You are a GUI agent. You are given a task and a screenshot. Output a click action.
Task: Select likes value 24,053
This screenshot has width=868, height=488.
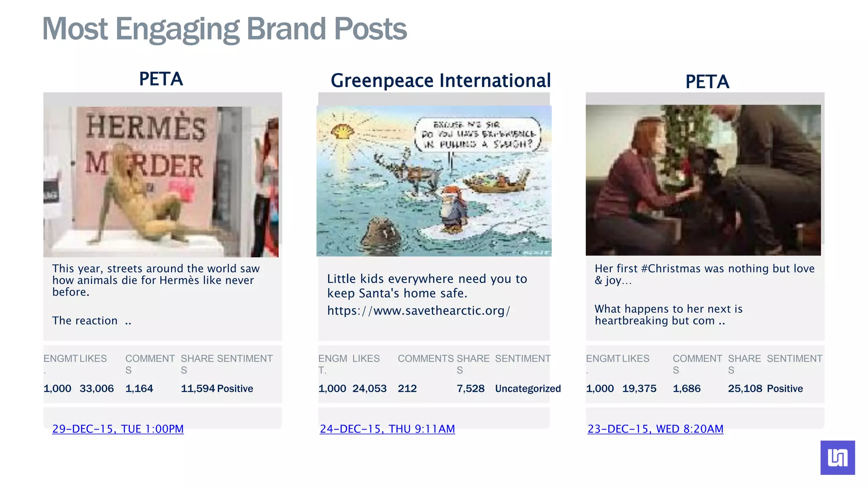tap(370, 388)
